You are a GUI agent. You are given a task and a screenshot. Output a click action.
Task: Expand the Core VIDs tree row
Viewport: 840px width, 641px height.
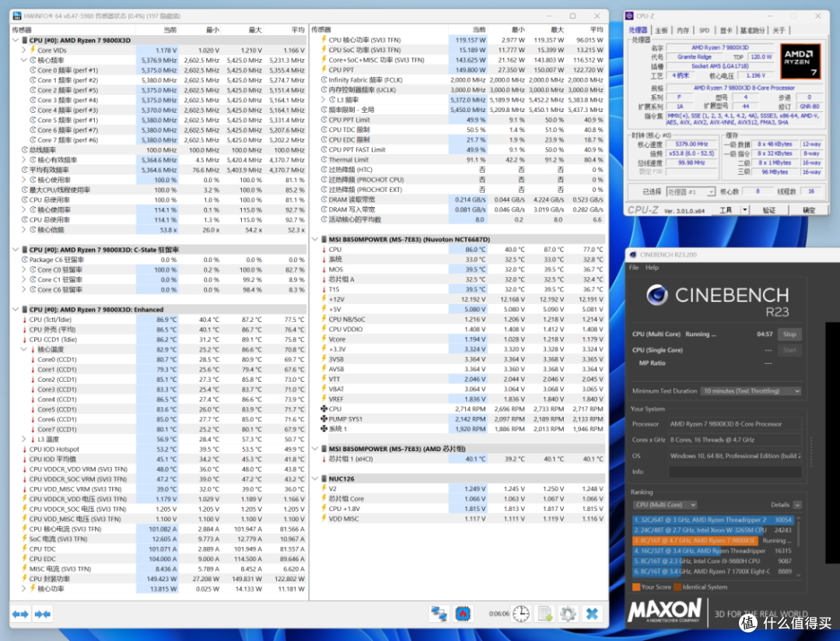click(23, 50)
